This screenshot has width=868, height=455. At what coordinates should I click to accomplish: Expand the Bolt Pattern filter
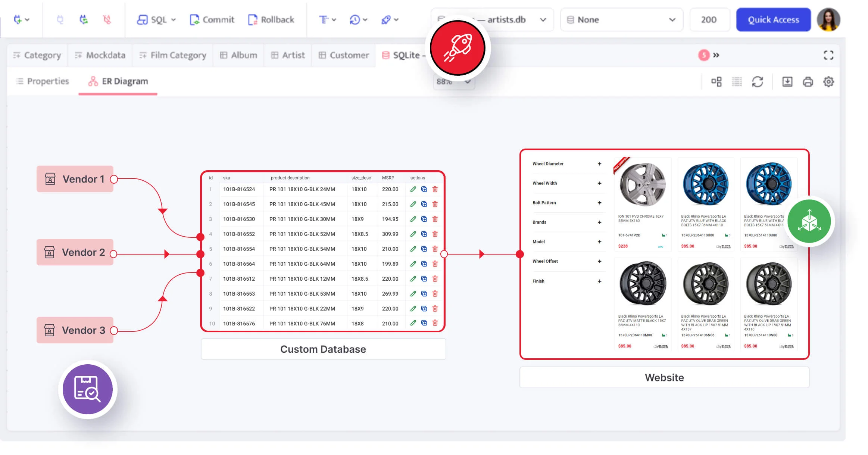tap(599, 203)
